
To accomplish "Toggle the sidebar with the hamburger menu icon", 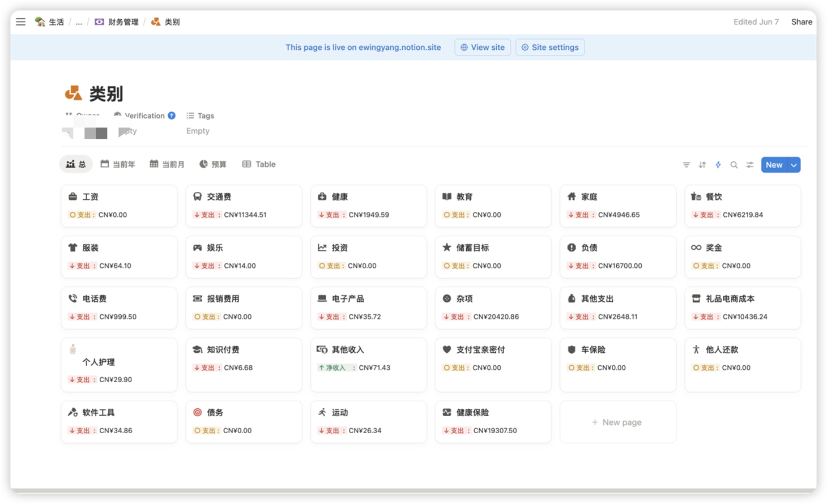I will coord(20,22).
